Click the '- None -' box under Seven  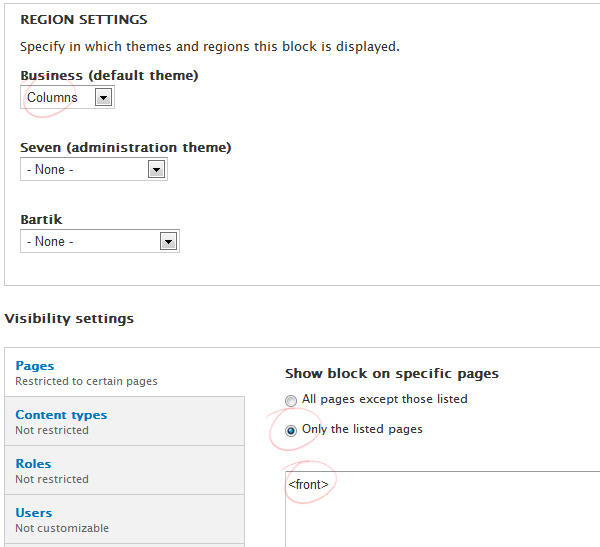(94, 169)
